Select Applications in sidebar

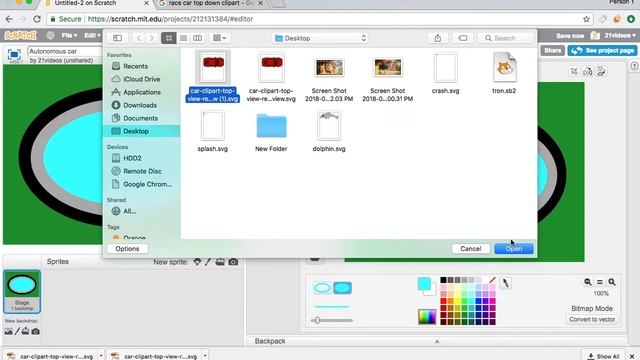pos(142,92)
